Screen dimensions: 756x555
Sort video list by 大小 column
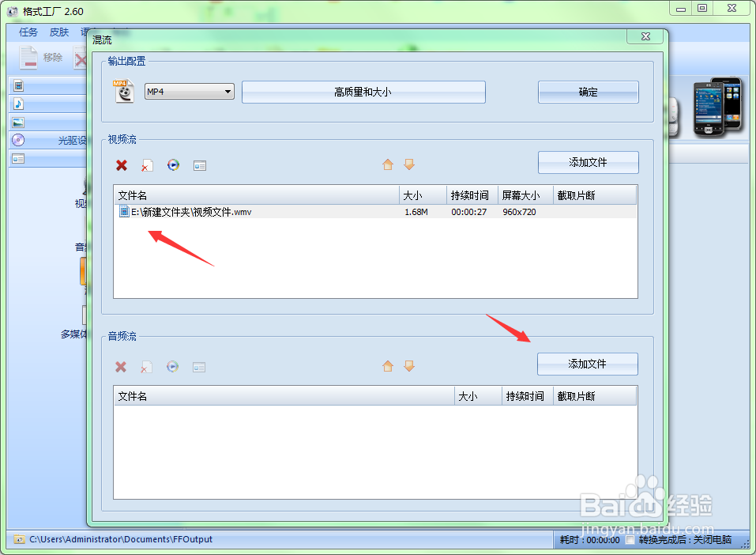(x=423, y=195)
